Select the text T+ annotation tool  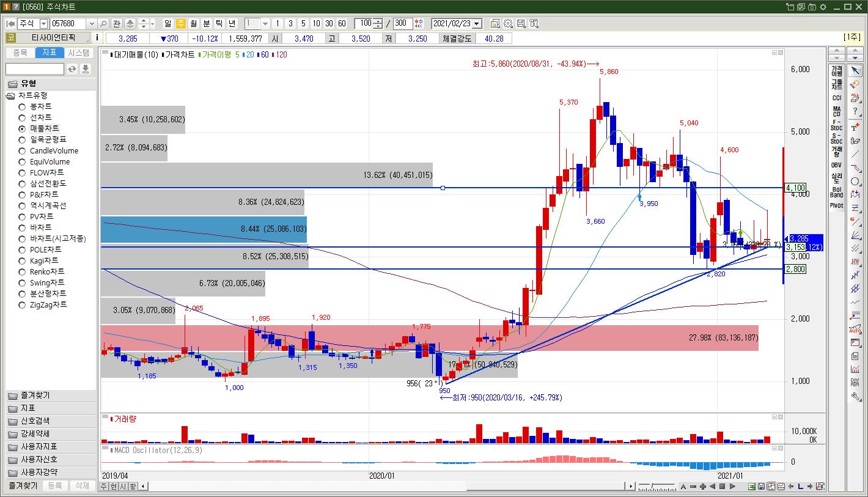pos(855,127)
